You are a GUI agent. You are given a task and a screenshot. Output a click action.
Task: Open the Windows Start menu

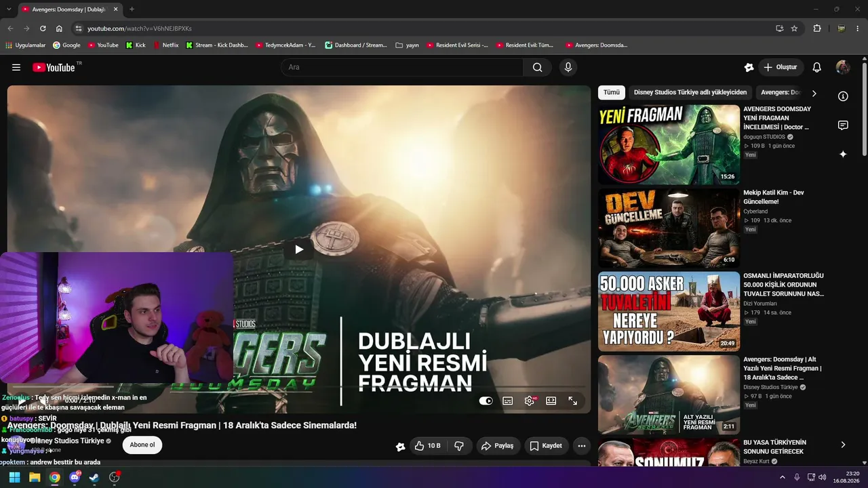point(14,477)
